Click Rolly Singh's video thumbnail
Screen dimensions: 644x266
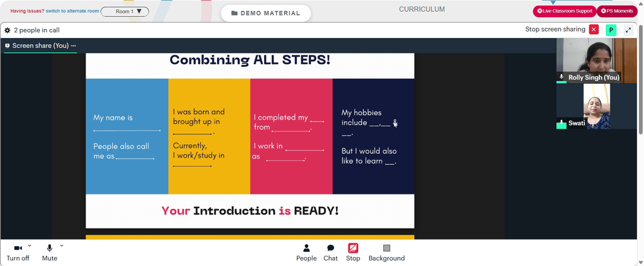pos(596,61)
